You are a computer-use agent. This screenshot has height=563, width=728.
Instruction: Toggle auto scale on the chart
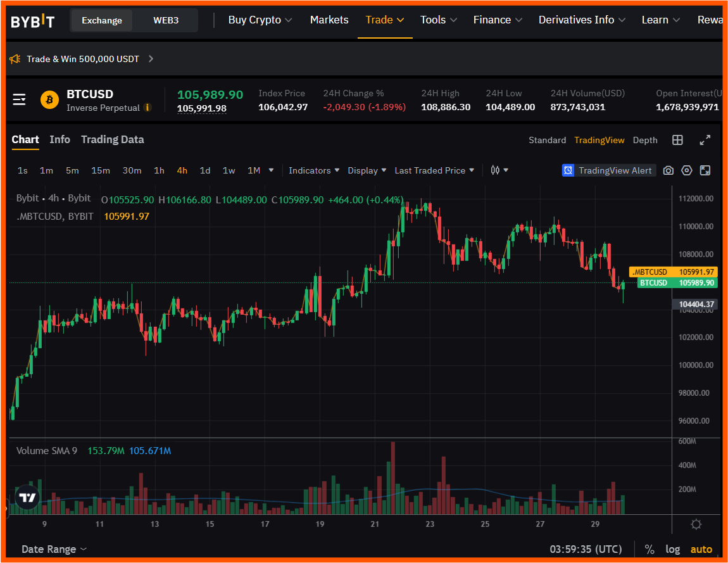[x=701, y=550]
